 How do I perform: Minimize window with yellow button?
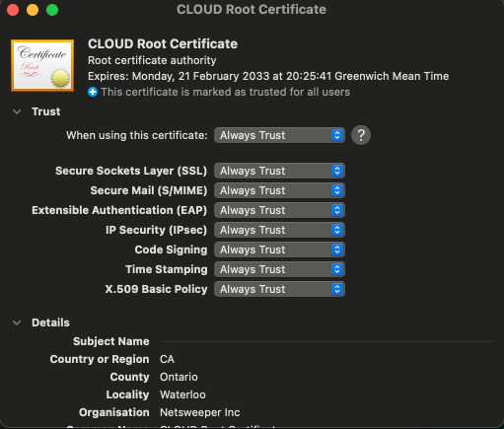pyautogui.click(x=33, y=10)
